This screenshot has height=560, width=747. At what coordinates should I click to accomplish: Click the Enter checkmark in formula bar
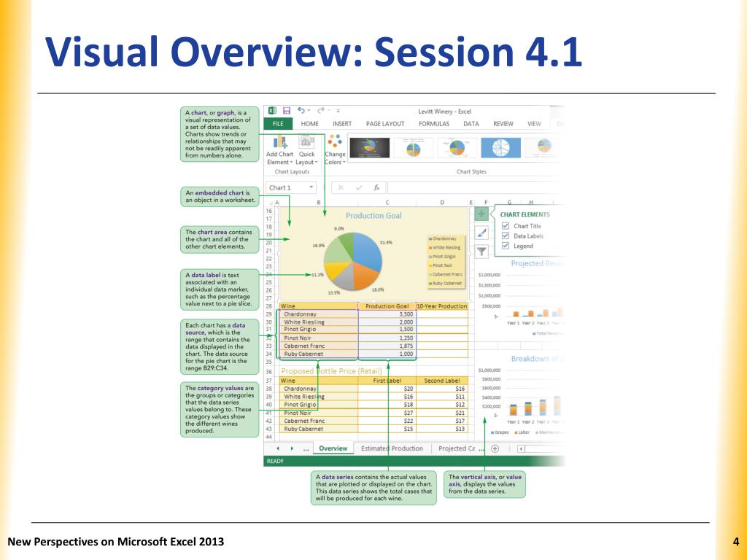tap(359, 187)
